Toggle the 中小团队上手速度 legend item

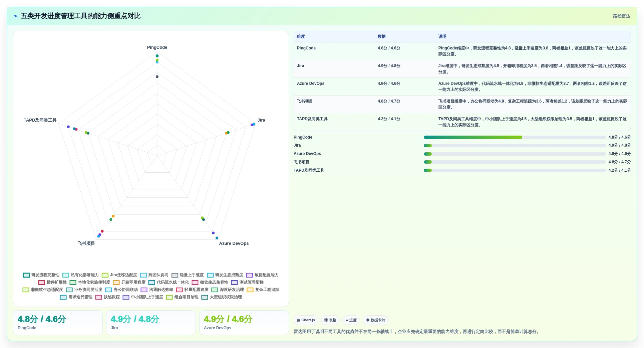143,297
